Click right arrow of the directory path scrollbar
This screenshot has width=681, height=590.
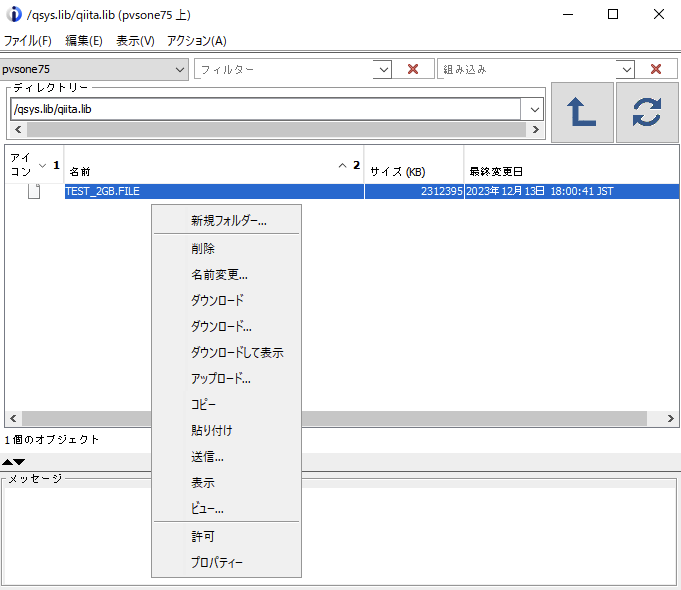click(x=536, y=129)
